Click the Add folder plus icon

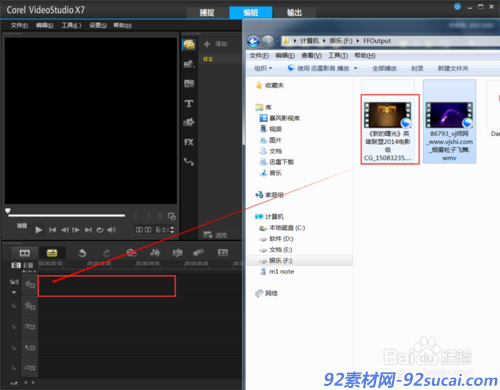(207, 44)
